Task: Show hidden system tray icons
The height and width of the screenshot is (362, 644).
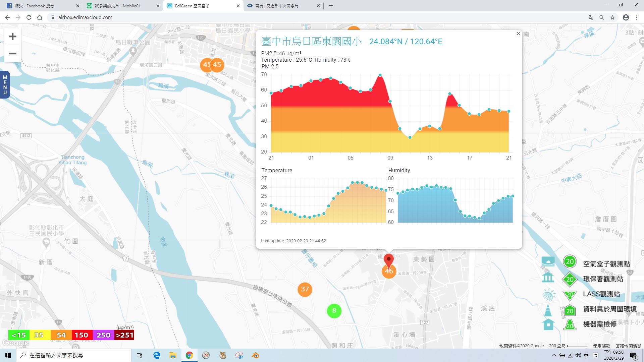Action: (x=554, y=355)
